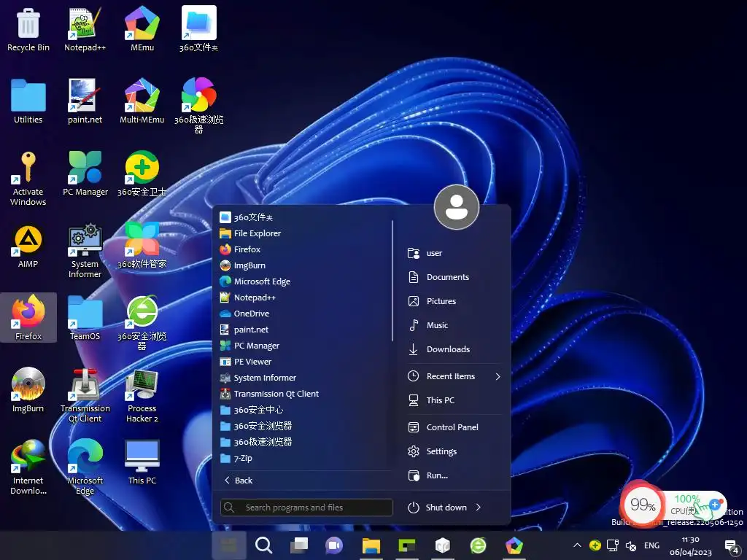
Task: Open TeamOS folder on desktop
Action: (x=85, y=318)
